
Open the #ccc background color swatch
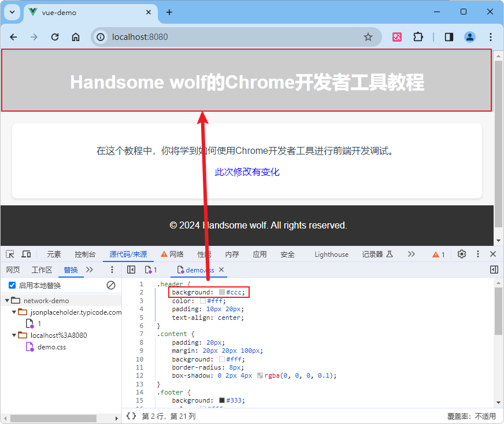point(222,292)
